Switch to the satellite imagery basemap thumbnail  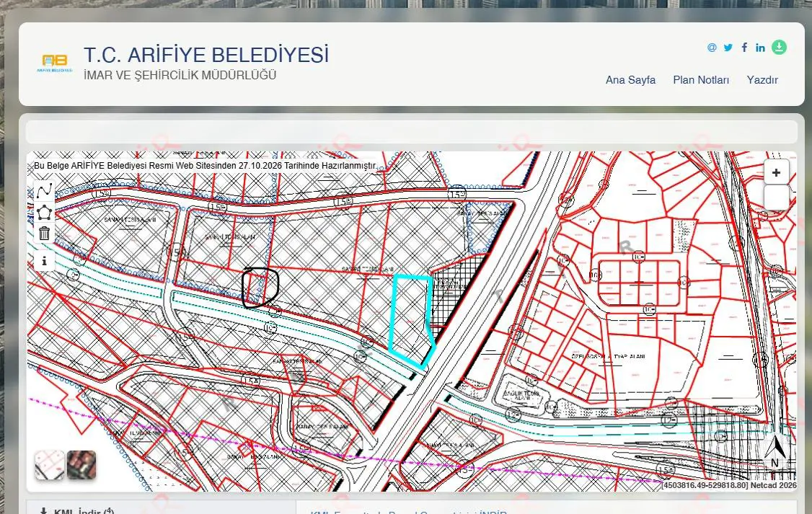point(81,465)
